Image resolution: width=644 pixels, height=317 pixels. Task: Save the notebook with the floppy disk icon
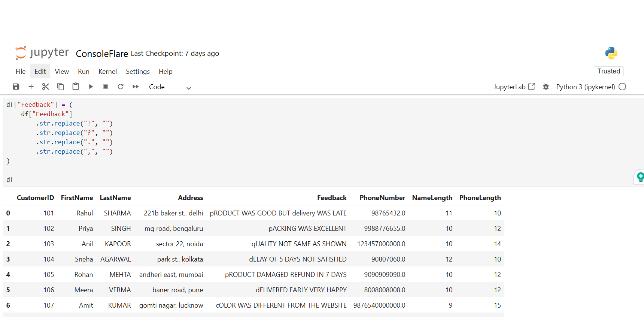click(x=16, y=87)
